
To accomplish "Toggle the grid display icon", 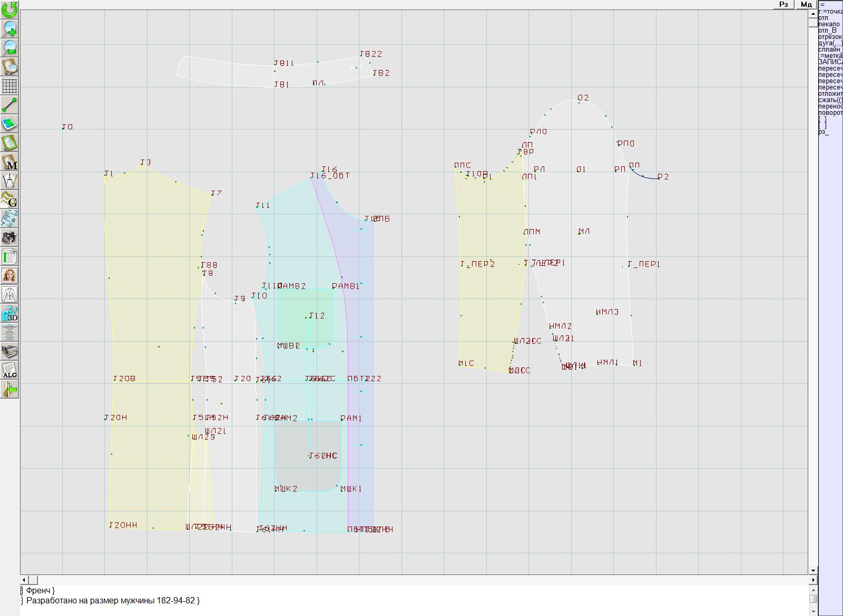I will pyautogui.click(x=9, y=85).
